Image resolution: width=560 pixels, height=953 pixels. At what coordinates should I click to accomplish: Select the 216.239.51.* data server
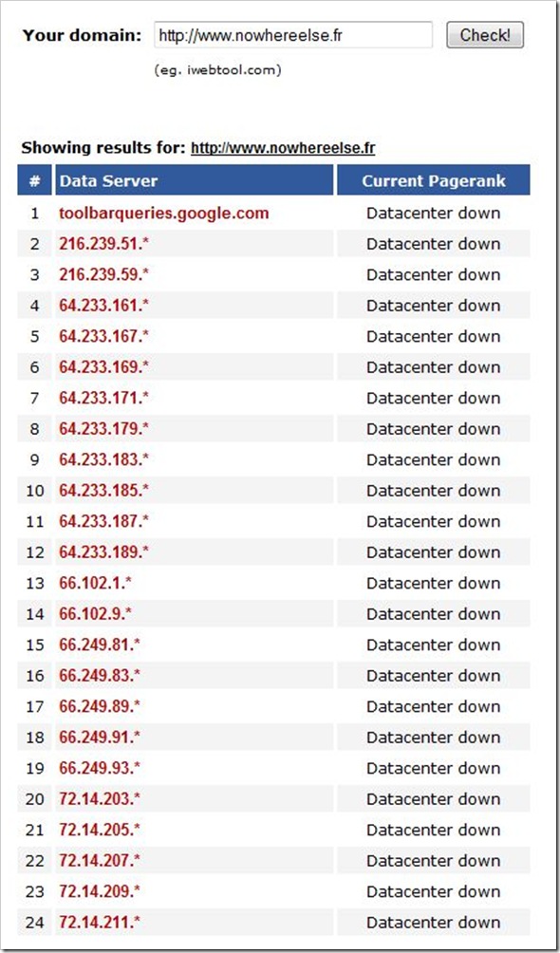coord(104,244)
